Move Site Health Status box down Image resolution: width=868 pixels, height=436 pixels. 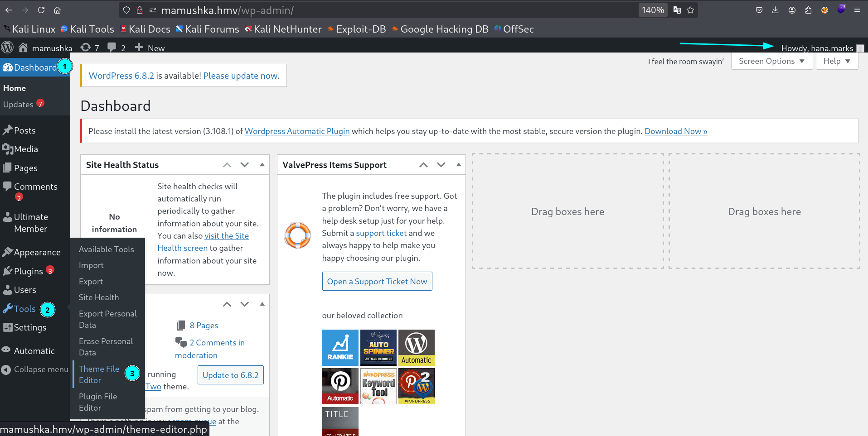tap(245, 165)
